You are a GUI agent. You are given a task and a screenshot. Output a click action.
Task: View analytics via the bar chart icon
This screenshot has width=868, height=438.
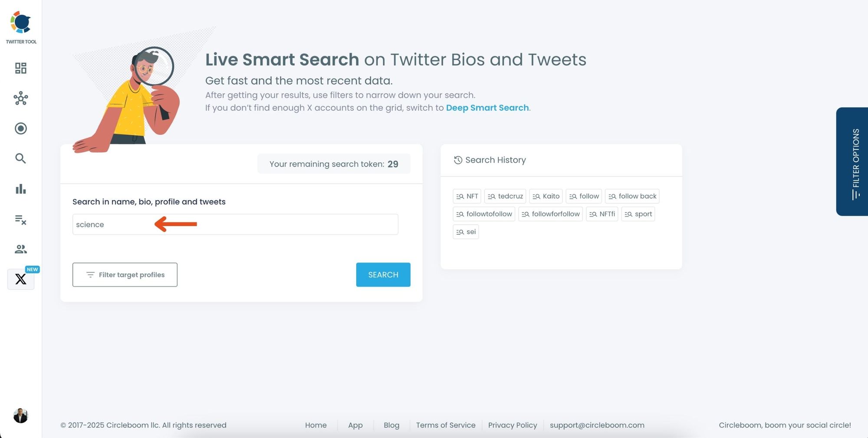coord(20,189)
